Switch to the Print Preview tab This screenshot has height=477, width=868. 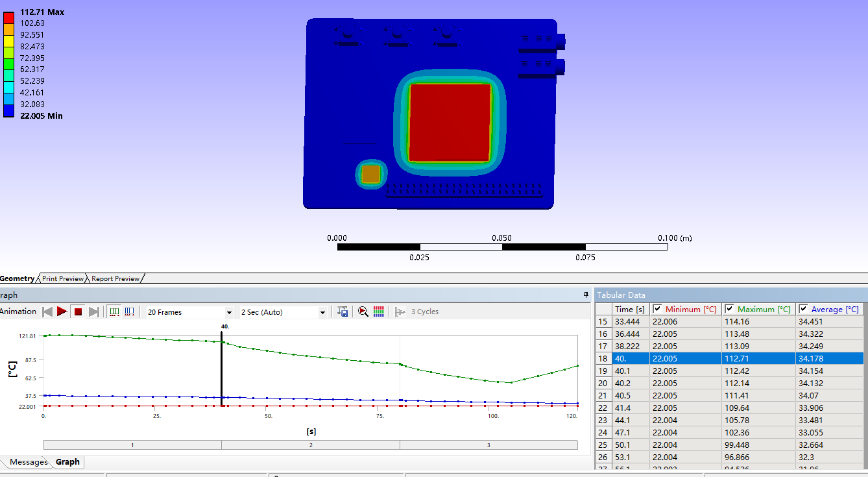click(x=63, y=278)
